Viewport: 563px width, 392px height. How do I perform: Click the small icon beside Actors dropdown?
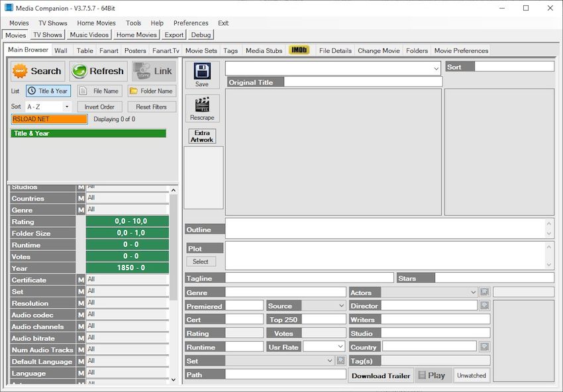[x=485, y=292]
